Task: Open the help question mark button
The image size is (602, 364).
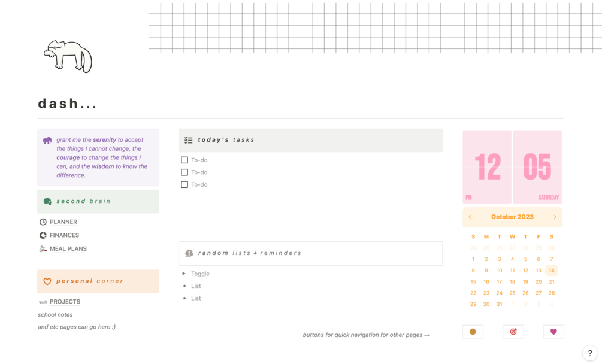Action: (x=590, y=353)
